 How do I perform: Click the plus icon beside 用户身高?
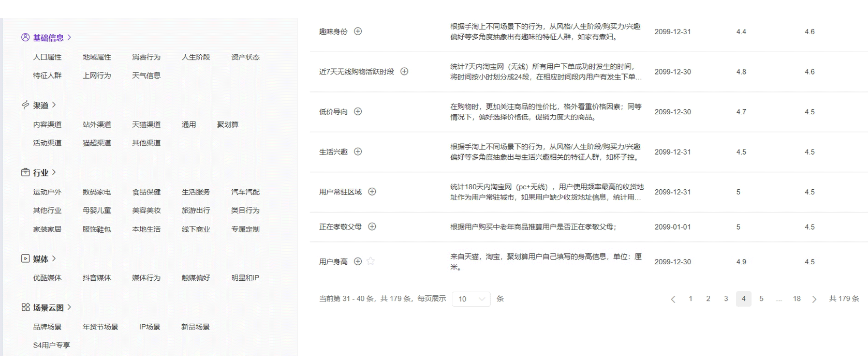pos(358,262)
